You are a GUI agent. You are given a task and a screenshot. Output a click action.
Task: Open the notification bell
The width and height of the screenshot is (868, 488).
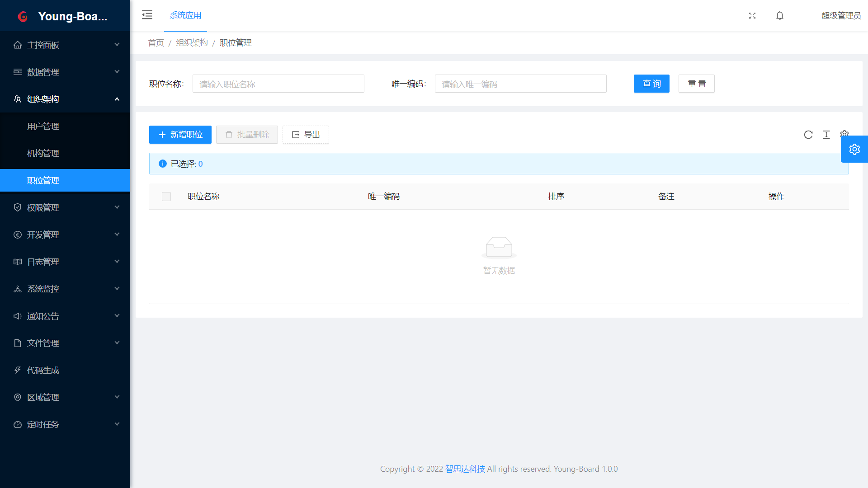pos(780,15)
